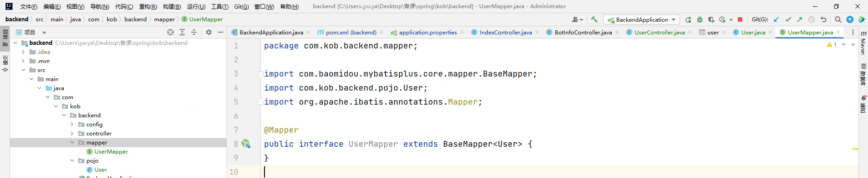Run BackendApplication with the rerun icon
868x178 pixels.
point(688,19)
